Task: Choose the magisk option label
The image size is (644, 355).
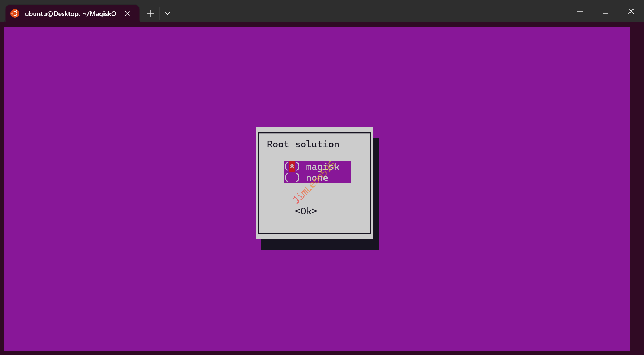Action: [322, 166]
